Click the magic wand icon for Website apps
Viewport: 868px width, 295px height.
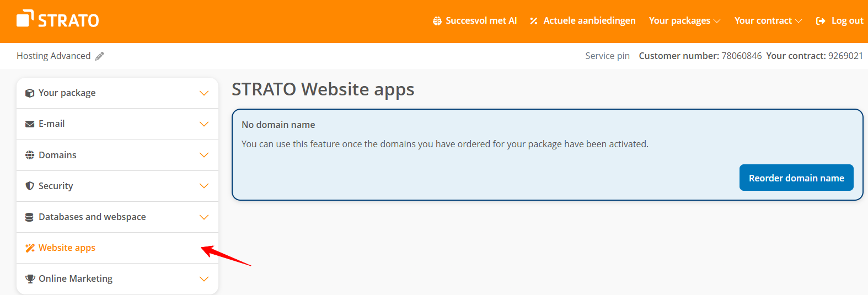[x=30, y=248]
